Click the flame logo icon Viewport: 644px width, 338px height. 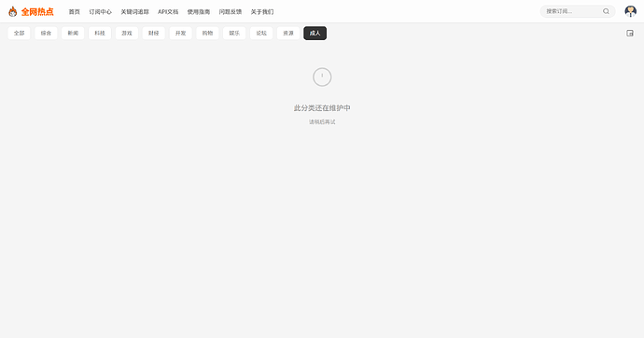pyautogui.click(x=13, y=11)
